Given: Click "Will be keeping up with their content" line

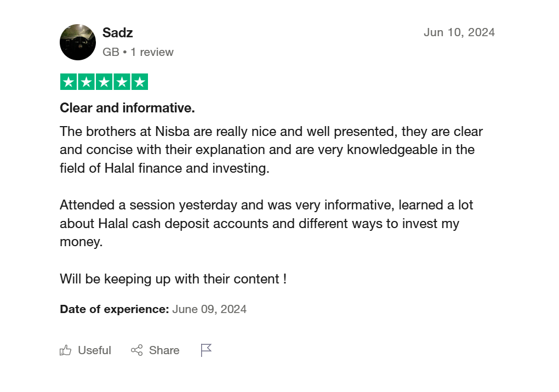Looking at the screenshot, I should (x=173, y=279).
